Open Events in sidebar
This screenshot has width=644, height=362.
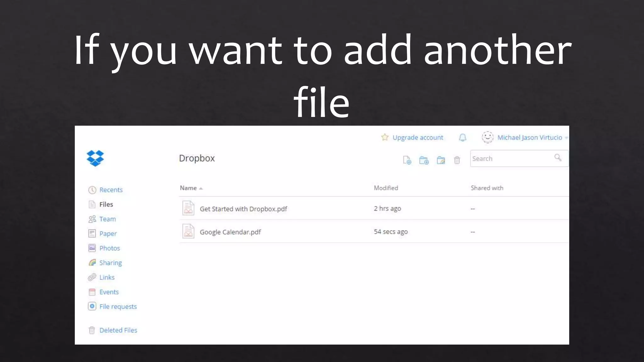tap(109, 292)
